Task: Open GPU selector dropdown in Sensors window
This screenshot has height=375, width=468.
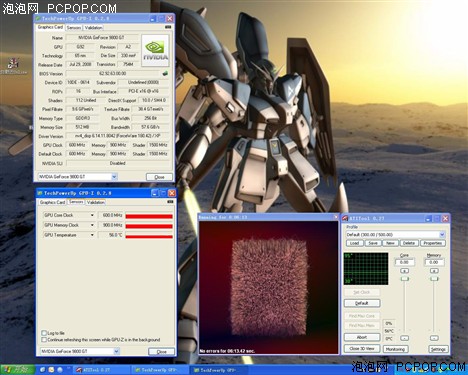Action: [x=116, y=351]
